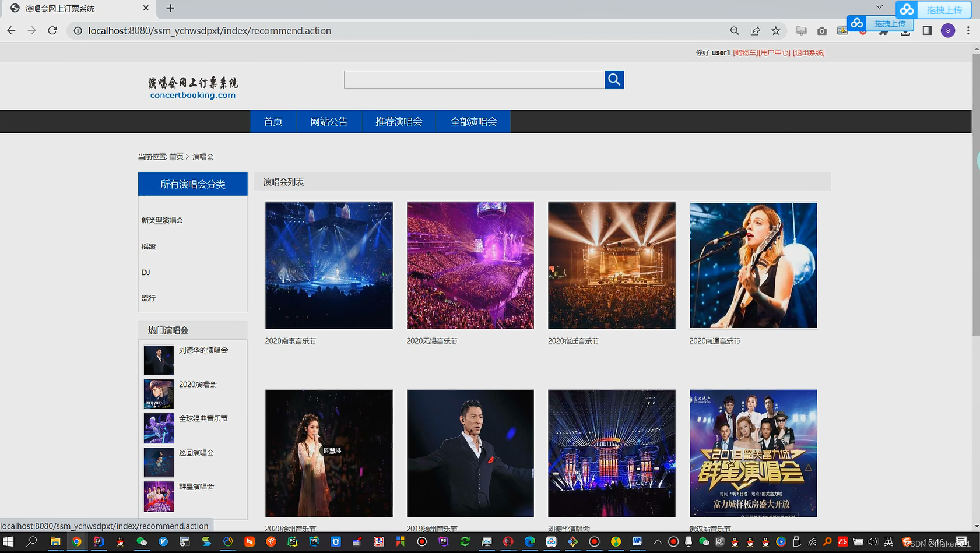Click the 2020南通音乐节 title text
The width and height of the screenshot is (980, 553).
point(715,341)
